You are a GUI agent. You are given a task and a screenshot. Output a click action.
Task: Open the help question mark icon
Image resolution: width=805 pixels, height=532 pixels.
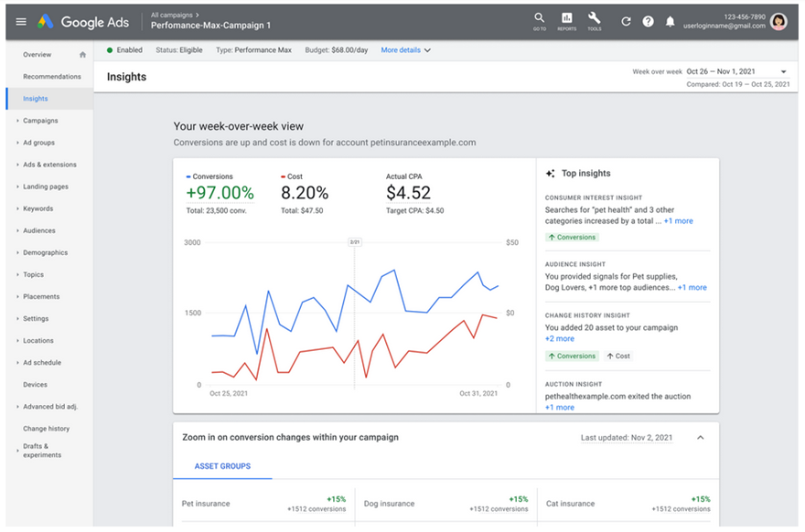pyautogui.click(x=648, y=21)
